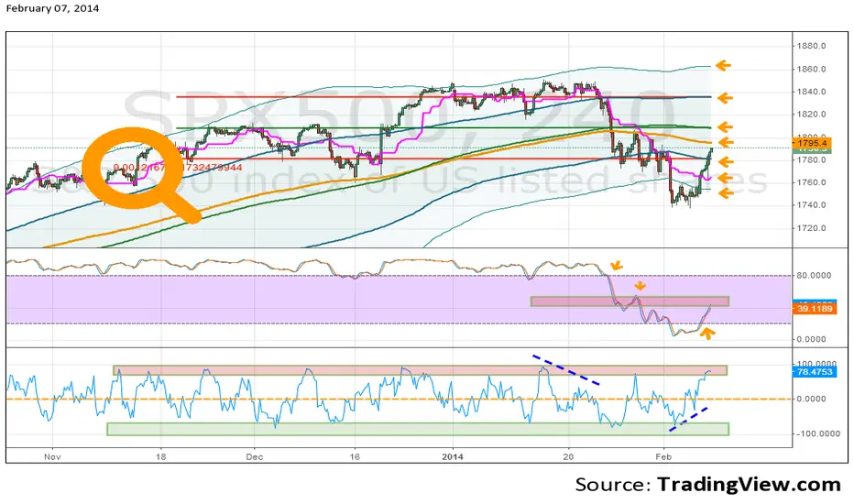Click the 1760.0 price axis label
Viewport: 854px width, 504px height.
click(812, 182)
